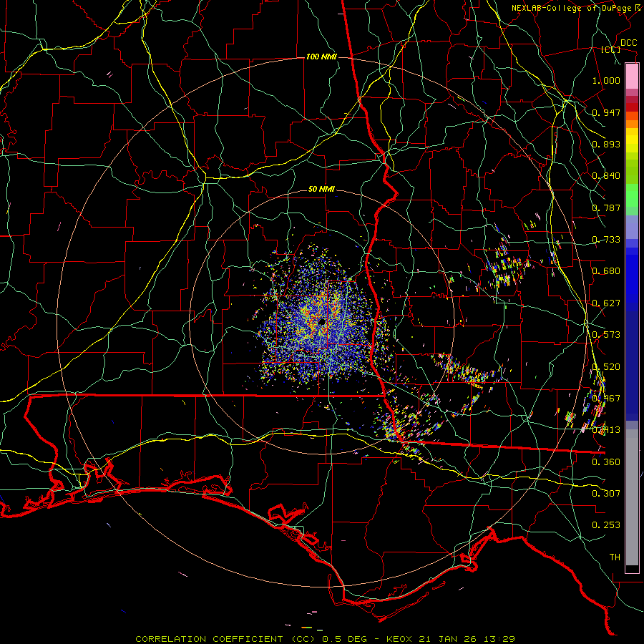
Task: Pick the bright green color bar segment
Action: tap(632, 195)
